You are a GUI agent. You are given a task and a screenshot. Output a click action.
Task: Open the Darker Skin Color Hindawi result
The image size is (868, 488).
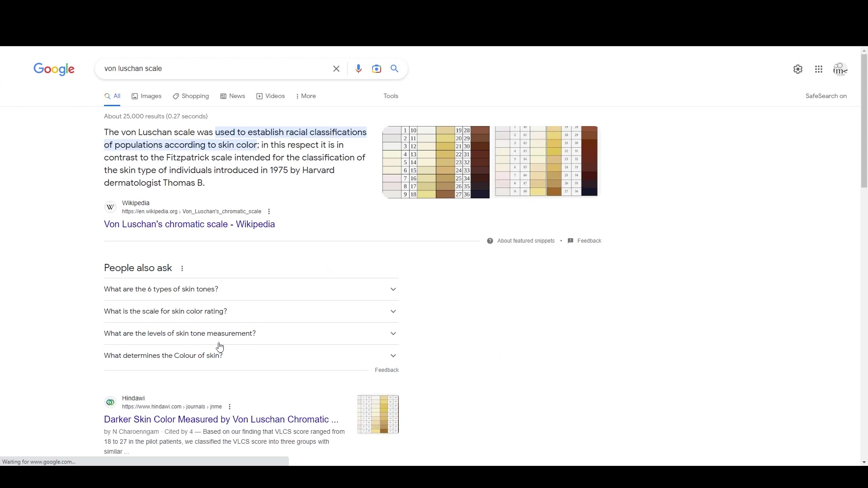[x=221, y=419]
